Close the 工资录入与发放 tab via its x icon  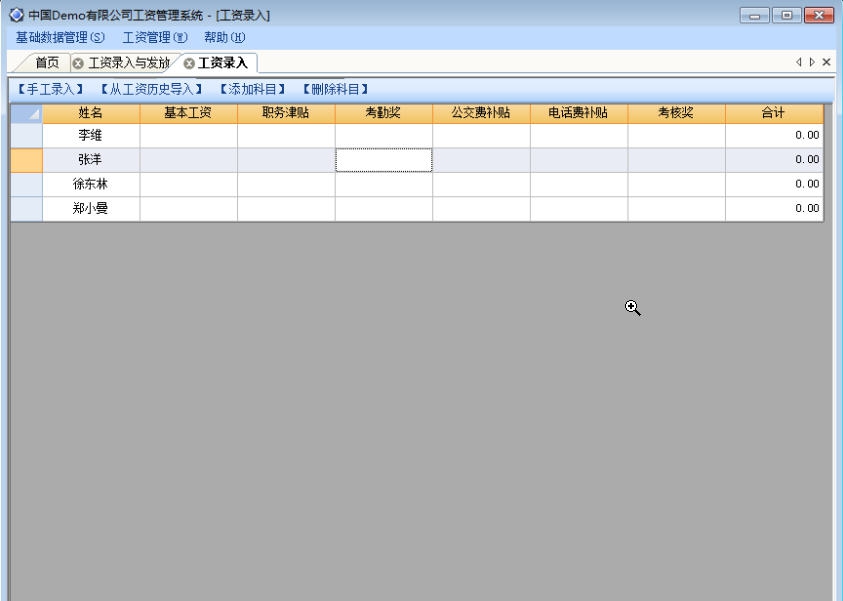(78, 63)
